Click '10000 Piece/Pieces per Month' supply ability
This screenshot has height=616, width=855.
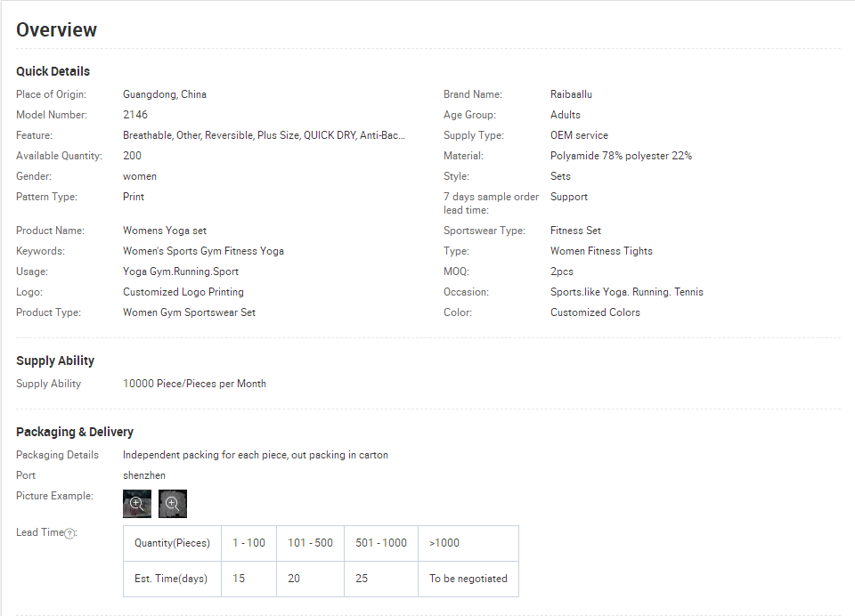[x=195, y=384]
